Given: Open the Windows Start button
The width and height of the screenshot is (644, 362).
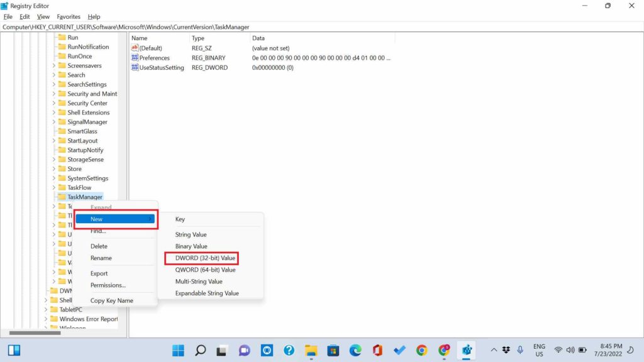Looking at the screenshot, I should pyautogui.click(x=178, y=350).
